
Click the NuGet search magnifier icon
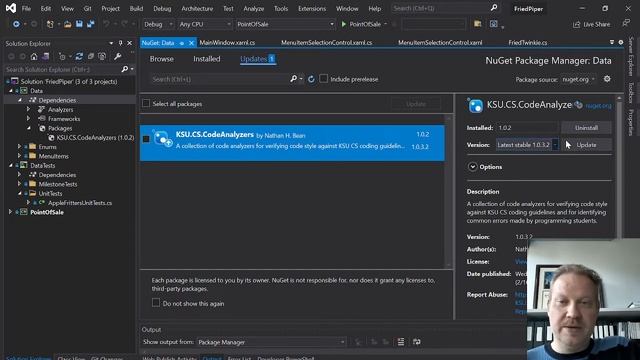[293, 79]
